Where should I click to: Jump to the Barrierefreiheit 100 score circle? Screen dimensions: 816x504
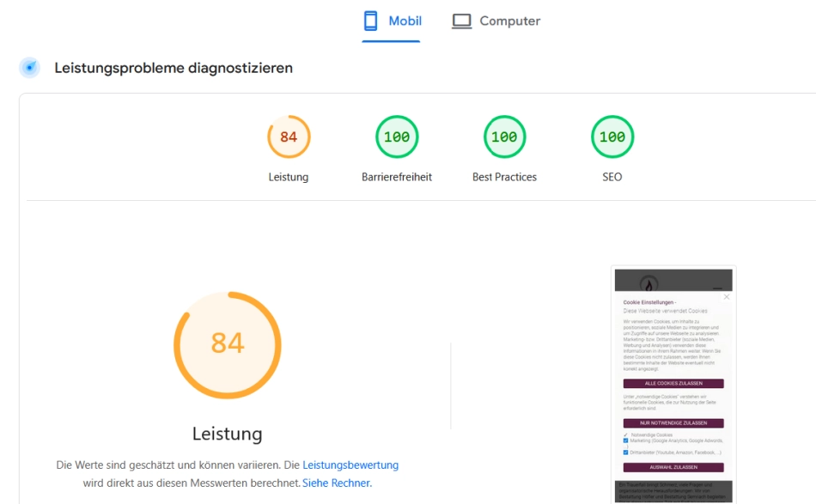click(397, 137)
